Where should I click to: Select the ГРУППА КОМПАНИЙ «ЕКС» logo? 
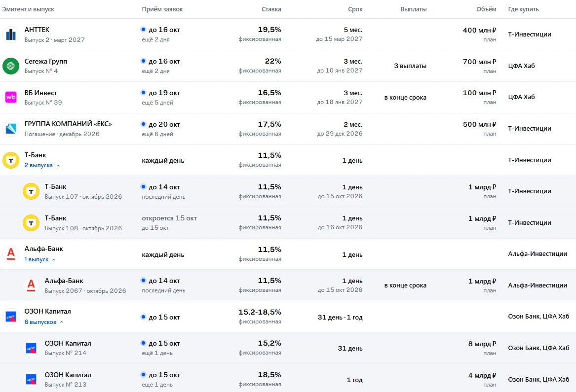coord(11,129)
